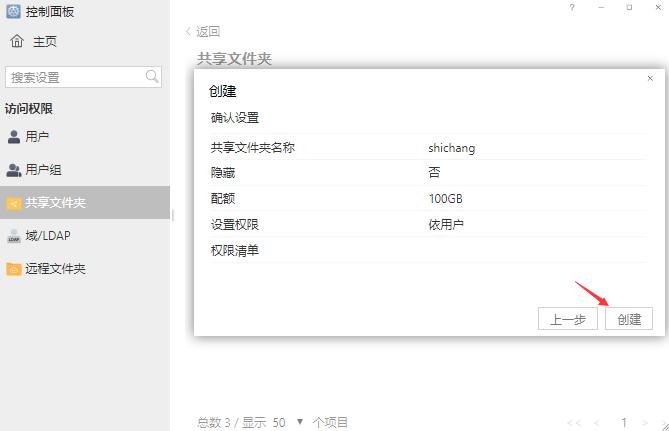
Task: Select the 用户 icon in sidebar
Action: pyautogui.click(x=14, y=136)
